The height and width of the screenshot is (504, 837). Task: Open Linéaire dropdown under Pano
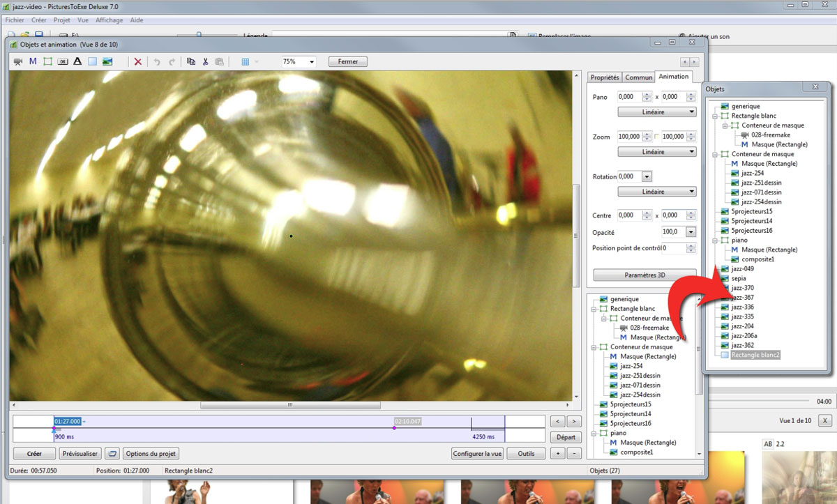click(x=657, y=112)
